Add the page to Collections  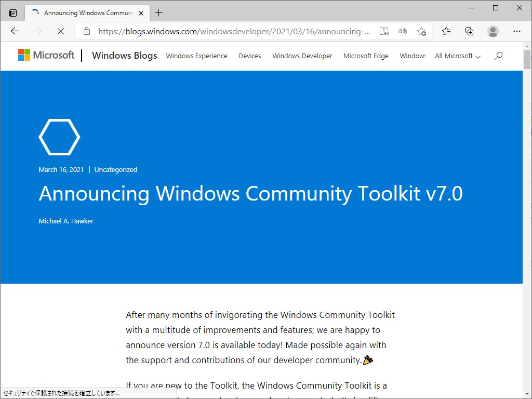pyautogui.click(x=469, y=31)
